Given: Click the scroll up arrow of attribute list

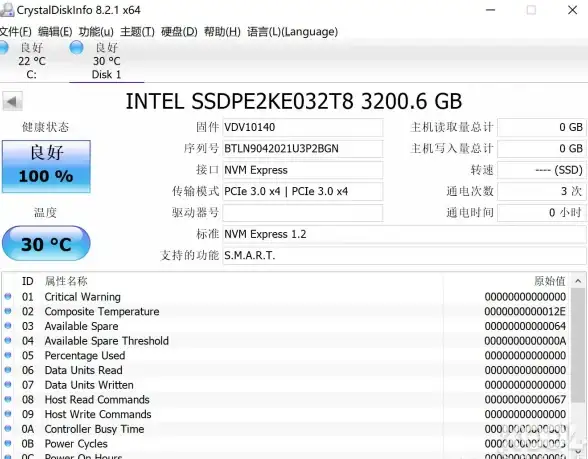Looking at the screenshot, I should 578,281.
